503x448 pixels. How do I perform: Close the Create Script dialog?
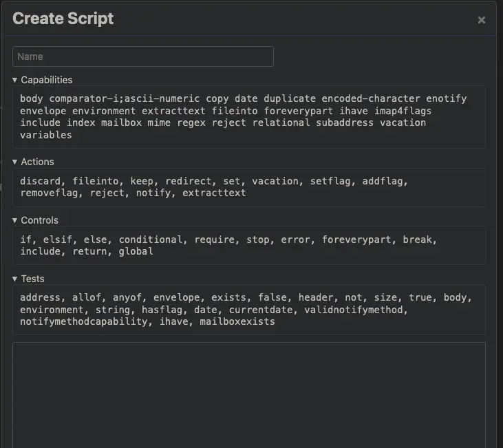click(x=481, y=20)
